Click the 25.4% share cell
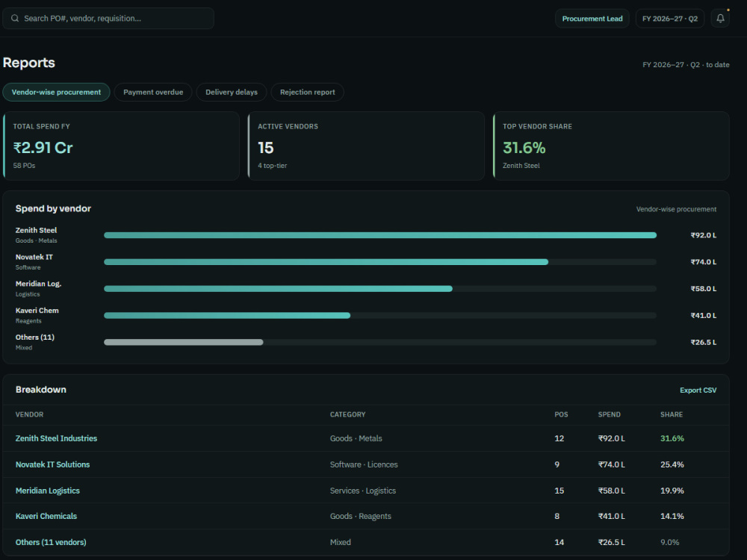This screenshot has width=747, height=560. click(x=672, y=464)
